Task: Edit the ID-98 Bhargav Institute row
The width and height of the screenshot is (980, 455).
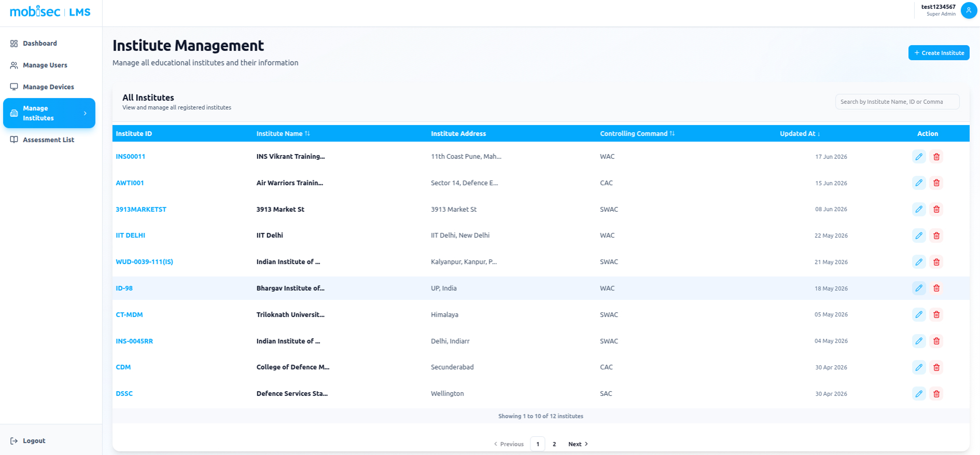Action: (x=919, y=288)
